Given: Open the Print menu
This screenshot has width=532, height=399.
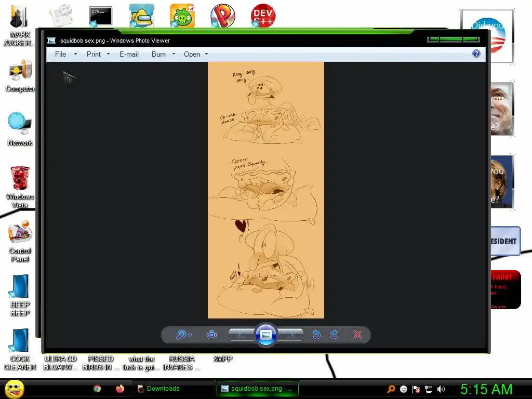Looking at the screenshot, I should pyautogui.click(x=94, y=54).
